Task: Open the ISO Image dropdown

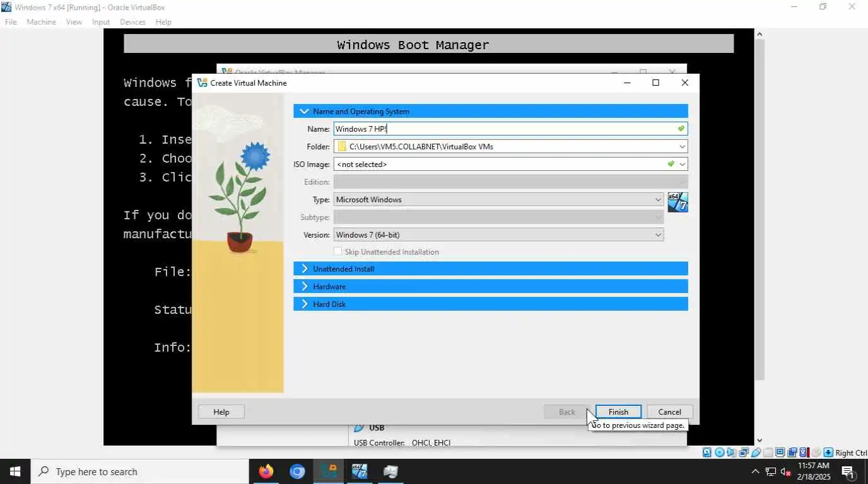Action: 682,164
